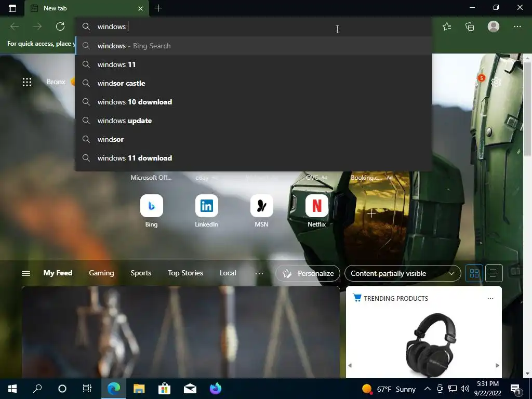532x399 pixels.
Task: Open taskbar search magnifier
Action: pyautogui.click(x=37, y=389)
